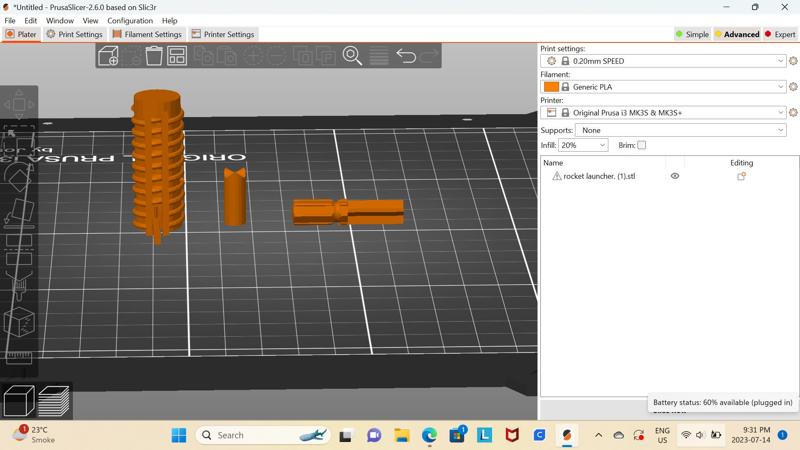Open the Printer preset dropdown
The image size is (800, 450).
663,112
